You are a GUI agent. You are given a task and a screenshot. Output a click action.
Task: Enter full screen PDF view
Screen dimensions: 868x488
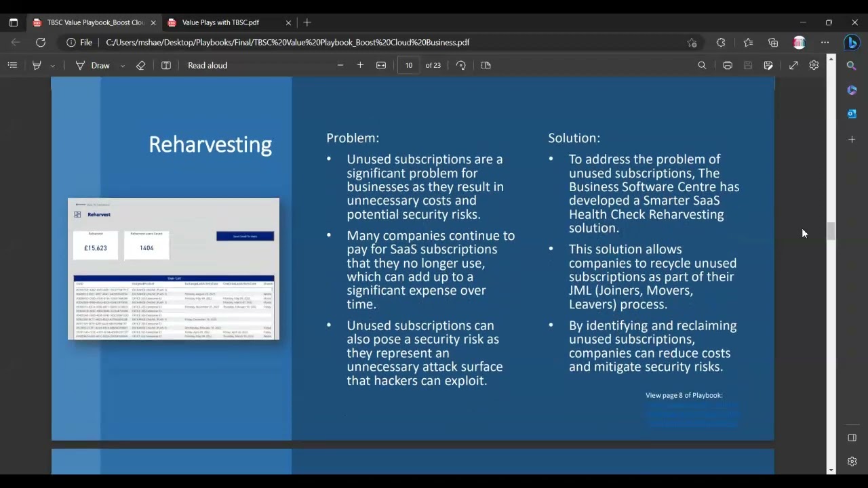[x=793, y=65]
